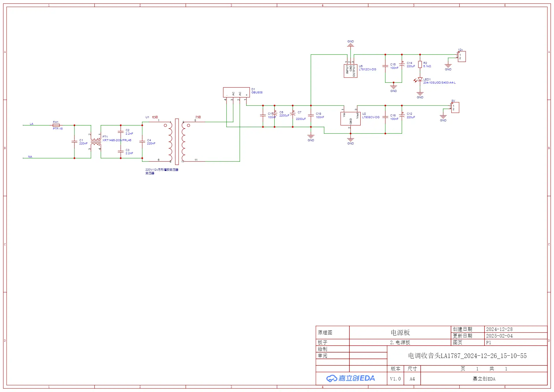Click the L7808CV-DG part name text
Image resolution: width=554 pixels, height=392 pixels.
tap(371, 117)
